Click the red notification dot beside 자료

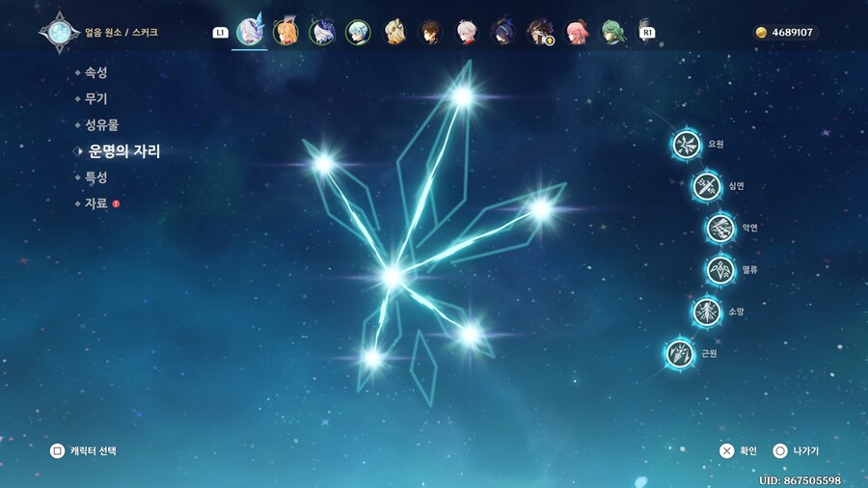coord(116,203)
